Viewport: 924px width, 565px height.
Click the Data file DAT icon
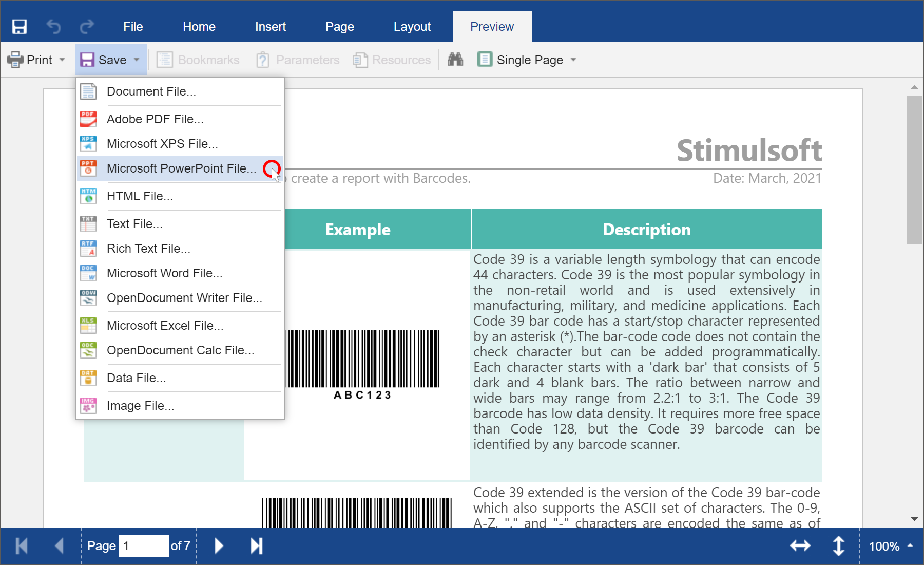(x=88, y=378)
